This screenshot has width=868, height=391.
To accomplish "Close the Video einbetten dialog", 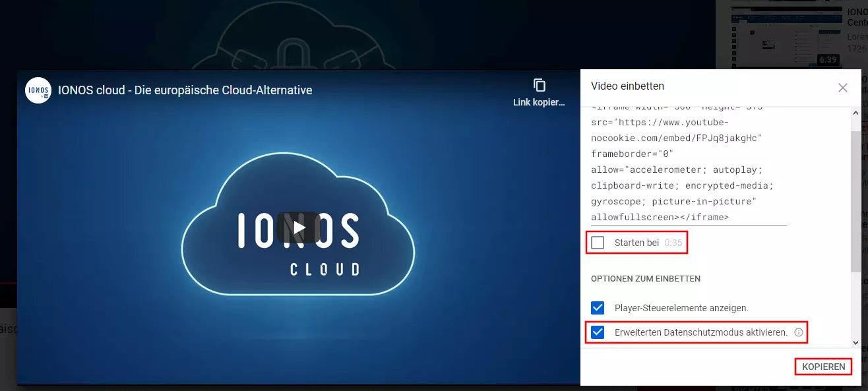I will pyautogui.click(x=843, y=87).
